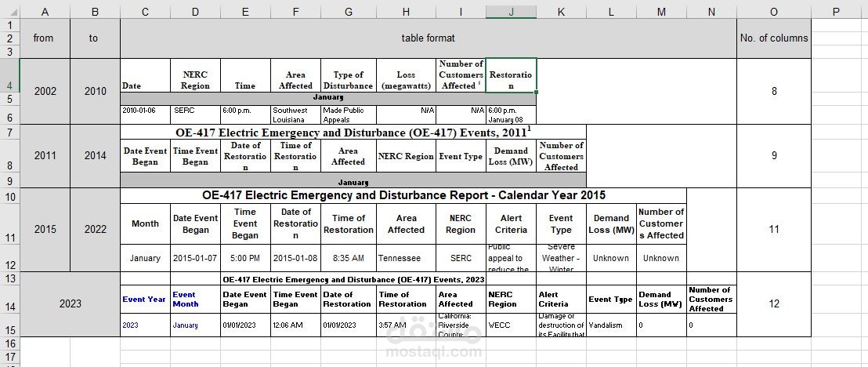Viewport: 868px width, 367px height.
Task: Select column header P
Action: tap(836, 12)
